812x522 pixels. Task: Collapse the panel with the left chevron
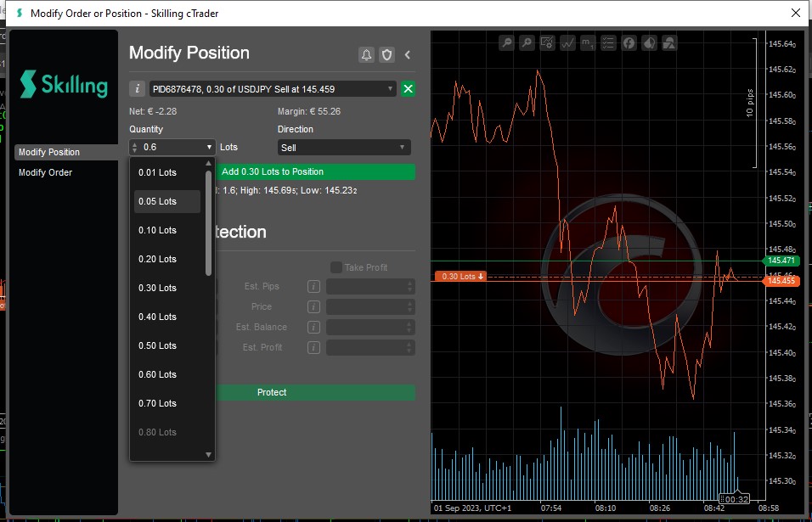click(408, 55)
